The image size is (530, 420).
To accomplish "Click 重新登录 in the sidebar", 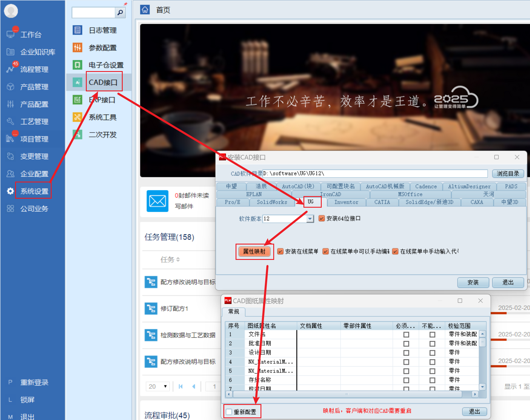I will 34,382.
